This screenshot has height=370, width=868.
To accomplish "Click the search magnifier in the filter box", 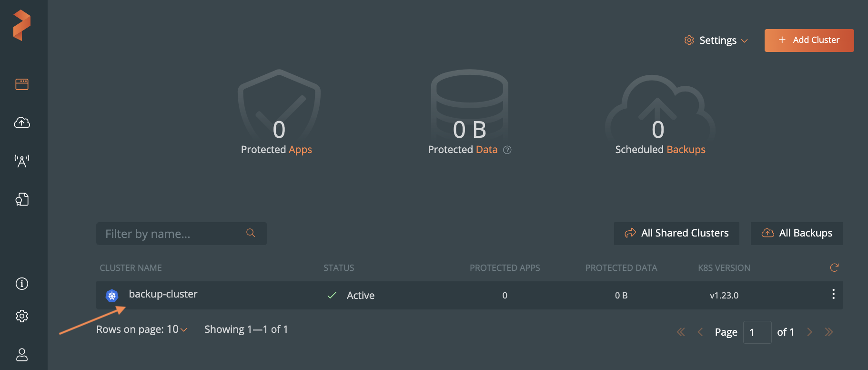I will pos(251,233).
